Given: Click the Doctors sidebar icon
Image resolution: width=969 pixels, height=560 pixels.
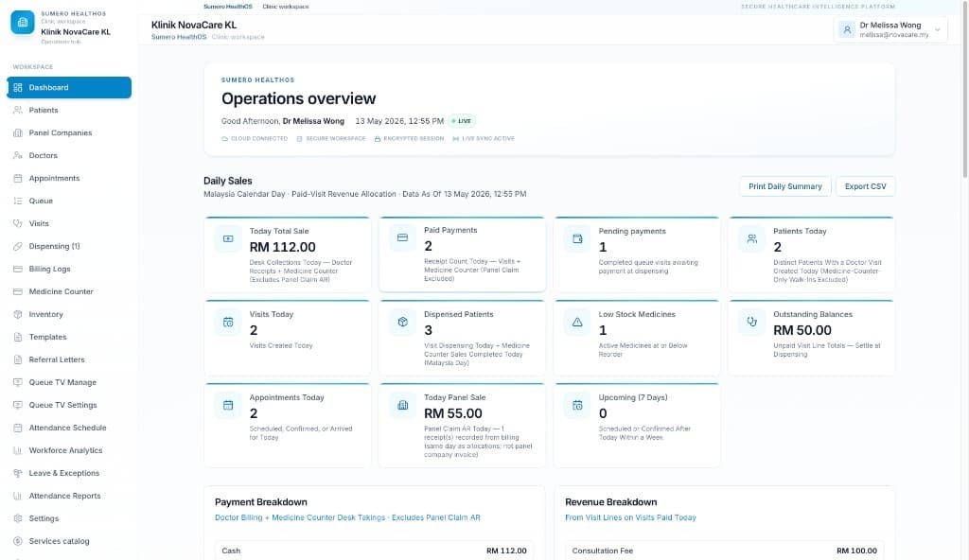Looking at the screenshot, I should coord(18,156).
